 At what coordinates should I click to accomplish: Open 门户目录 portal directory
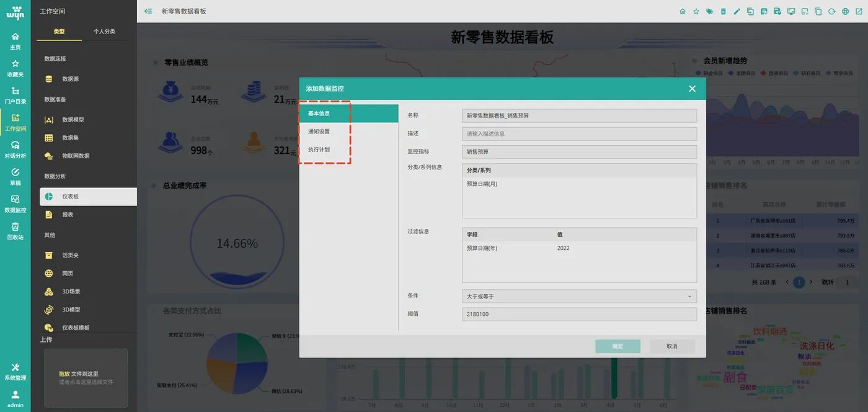click(15, 96)
